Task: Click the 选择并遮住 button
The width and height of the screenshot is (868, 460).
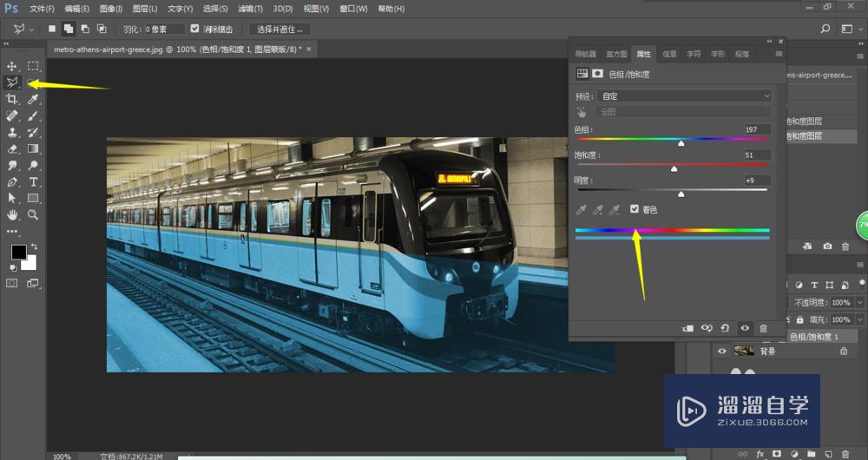Action: [279, 29]
